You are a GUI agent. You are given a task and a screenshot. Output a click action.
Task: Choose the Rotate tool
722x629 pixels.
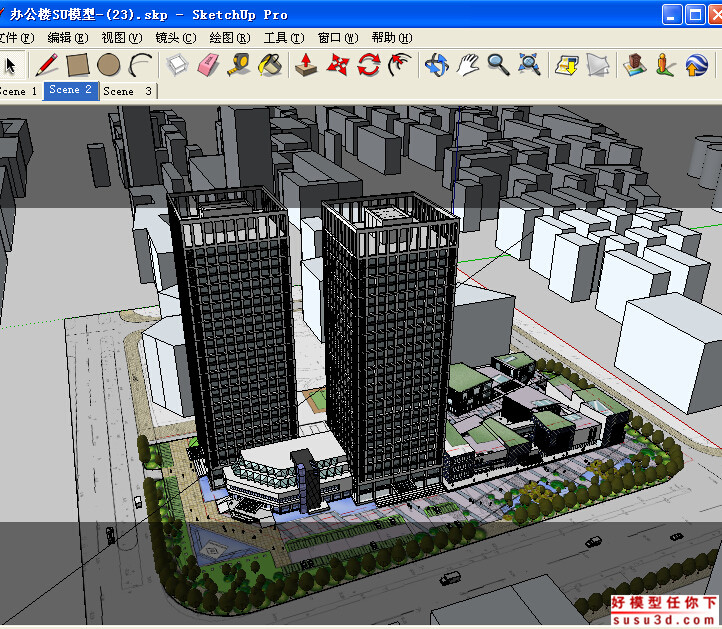click(x=369, y=65)
